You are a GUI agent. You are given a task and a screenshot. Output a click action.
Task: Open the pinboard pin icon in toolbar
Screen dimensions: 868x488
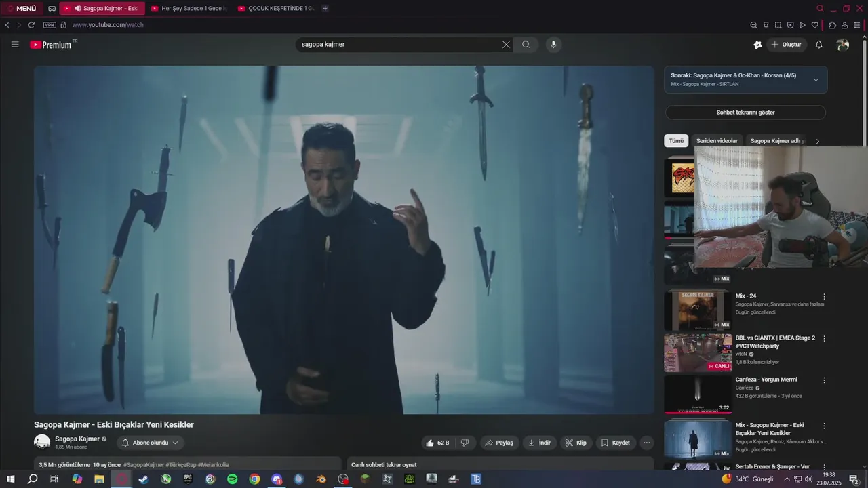pos(766,25)
